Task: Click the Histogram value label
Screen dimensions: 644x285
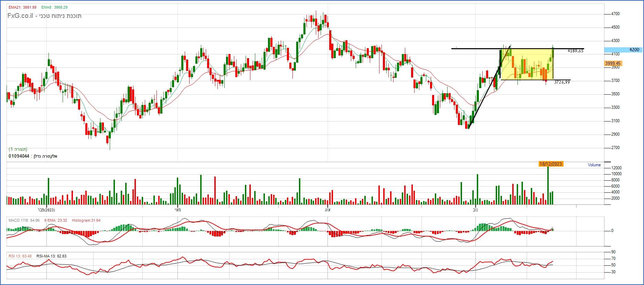Action: (x=86, y=220)
